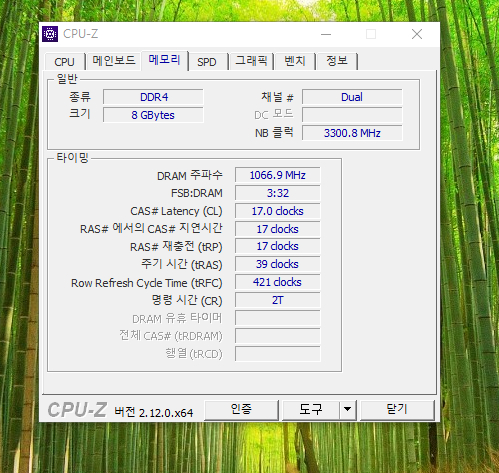Click the 주기 시간 (tRAS) label
This screenshot has height=473, width=499.
pyautogui.click(x=182, y=265)
